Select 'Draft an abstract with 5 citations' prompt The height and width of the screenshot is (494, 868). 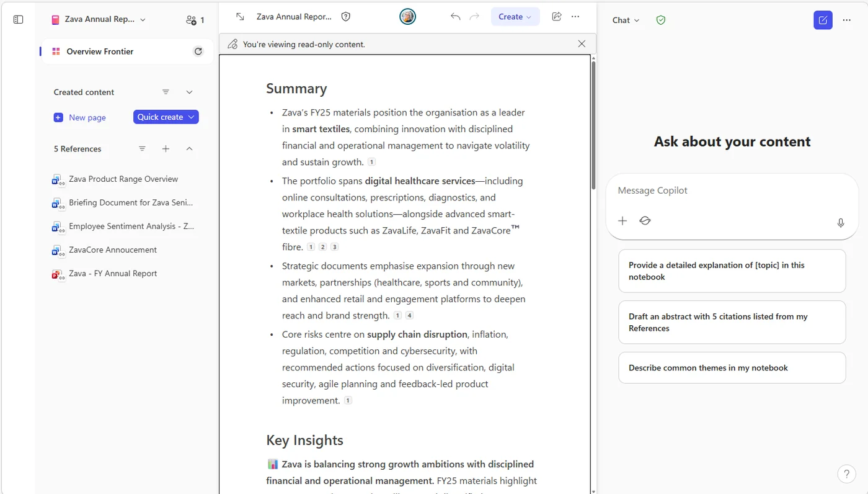coord(732,322)
